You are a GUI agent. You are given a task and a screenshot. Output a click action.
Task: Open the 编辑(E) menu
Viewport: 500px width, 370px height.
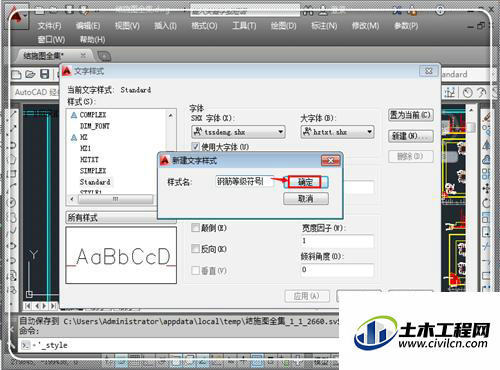[88, 26]
